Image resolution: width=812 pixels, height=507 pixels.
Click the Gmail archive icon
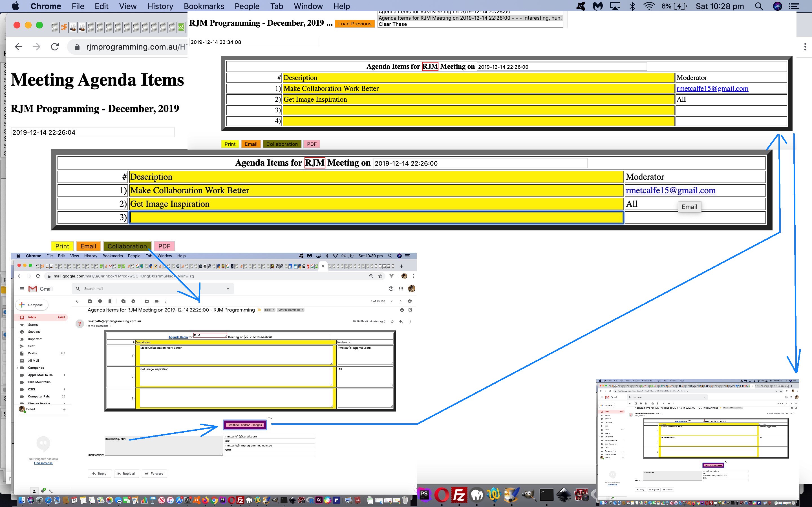[x=90, y=301]
